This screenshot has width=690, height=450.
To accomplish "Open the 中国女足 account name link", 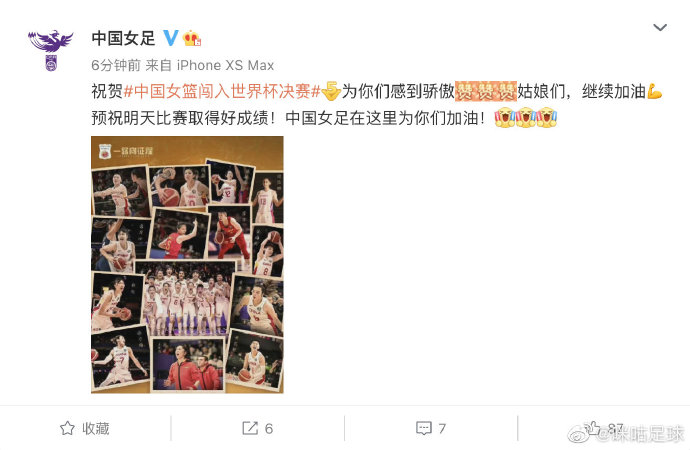I will pos(123,38).
